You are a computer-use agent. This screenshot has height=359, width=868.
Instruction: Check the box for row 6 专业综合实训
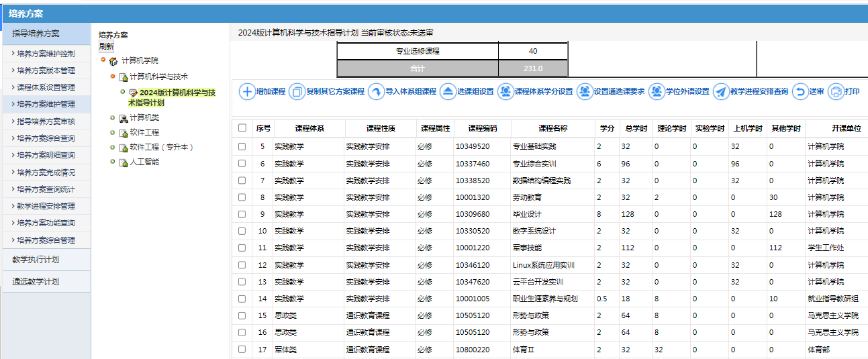tap(242, 164)
